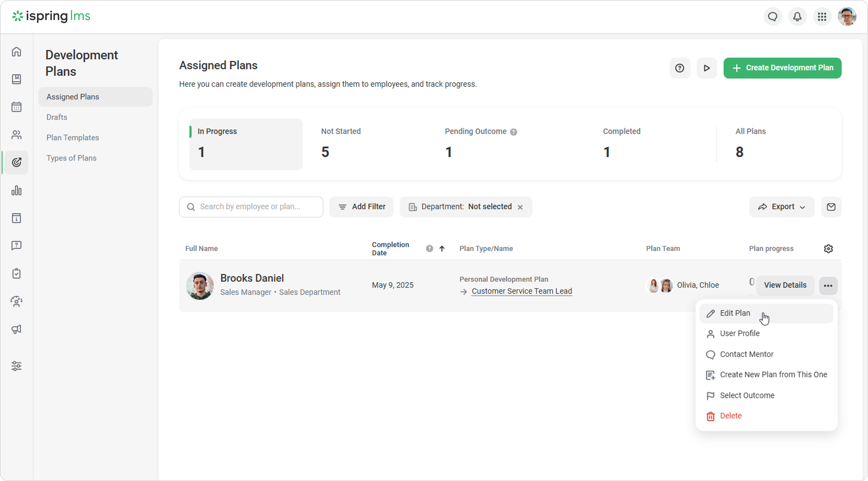Click the envelope mail icon button

point(831,207)
